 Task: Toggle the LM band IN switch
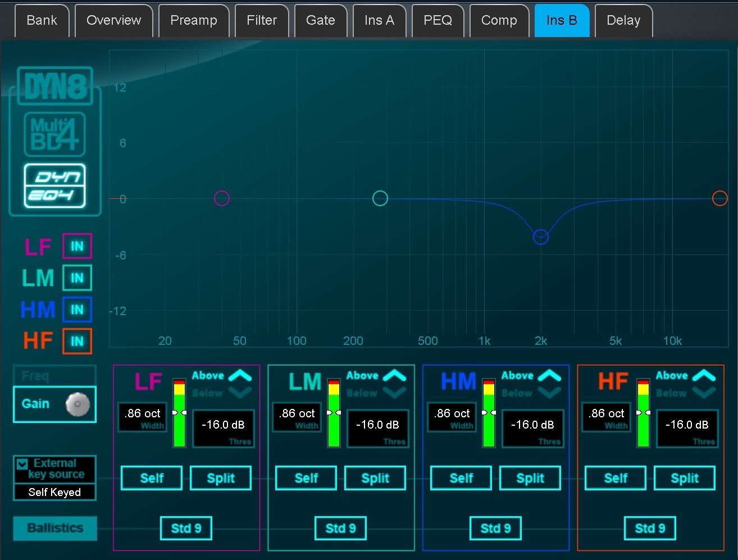pos(77,277)
